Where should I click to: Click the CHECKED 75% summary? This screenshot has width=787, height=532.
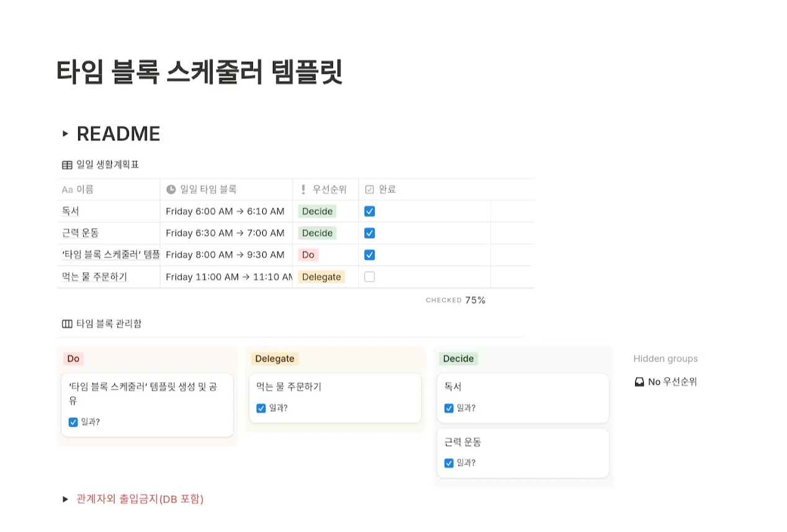pyautogui.click(x=456, y=300)
